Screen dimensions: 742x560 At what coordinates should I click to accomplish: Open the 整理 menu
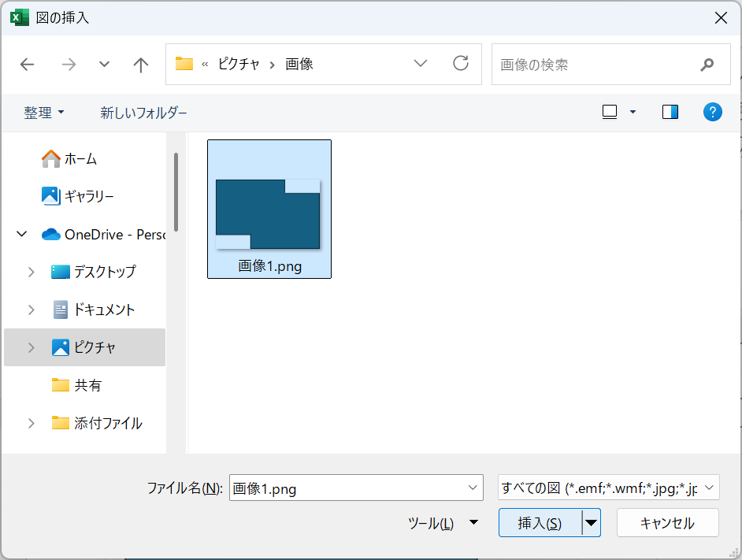coord(43,113)
